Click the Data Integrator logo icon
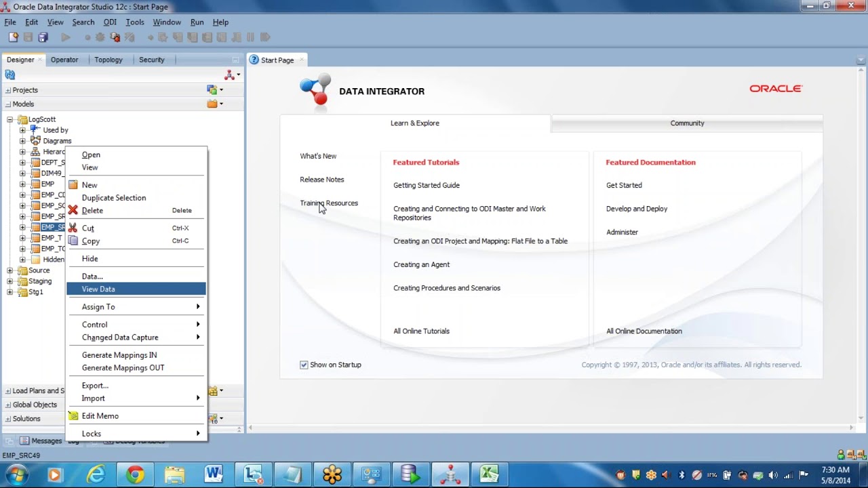This screenshot has width=868, height=488. (315, 91)
